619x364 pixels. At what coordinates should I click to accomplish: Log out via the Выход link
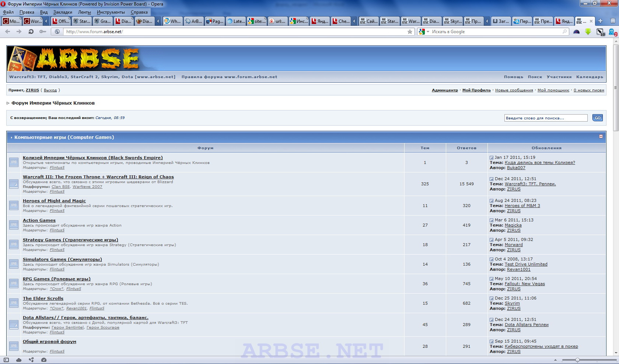(50, 90)
